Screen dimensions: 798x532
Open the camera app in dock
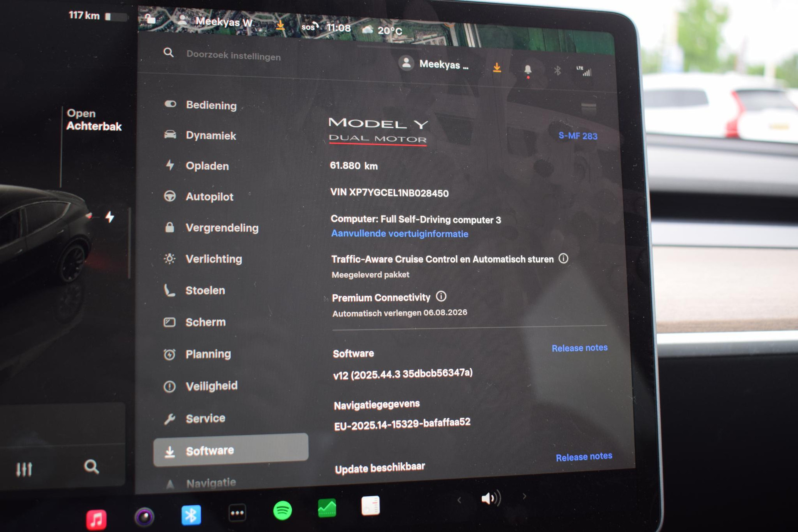coord(144,517)
